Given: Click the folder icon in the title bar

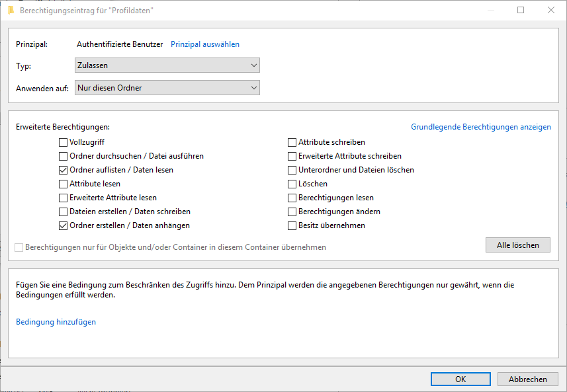Looking at the screenshot, I should coord(11,11).
